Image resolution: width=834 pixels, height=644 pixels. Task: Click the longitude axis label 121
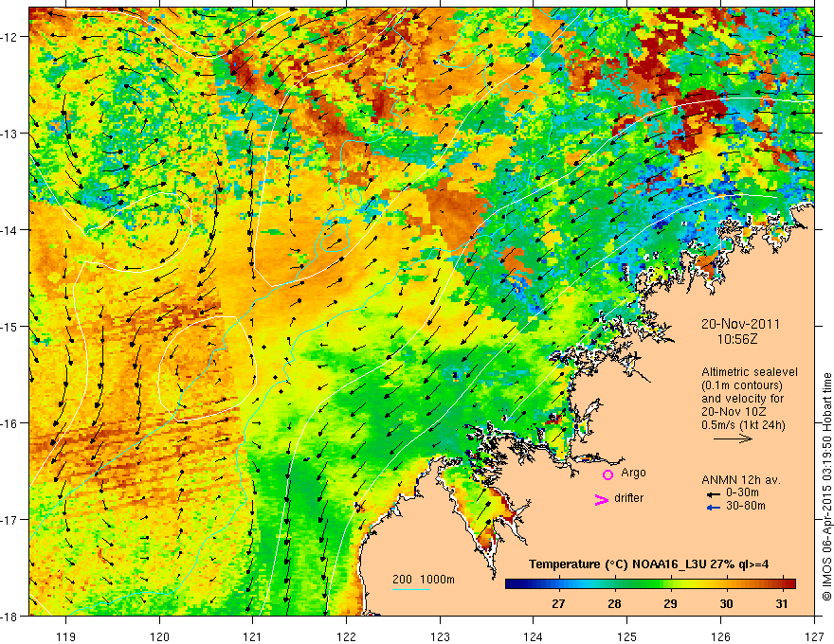click(x=253, y=636)
